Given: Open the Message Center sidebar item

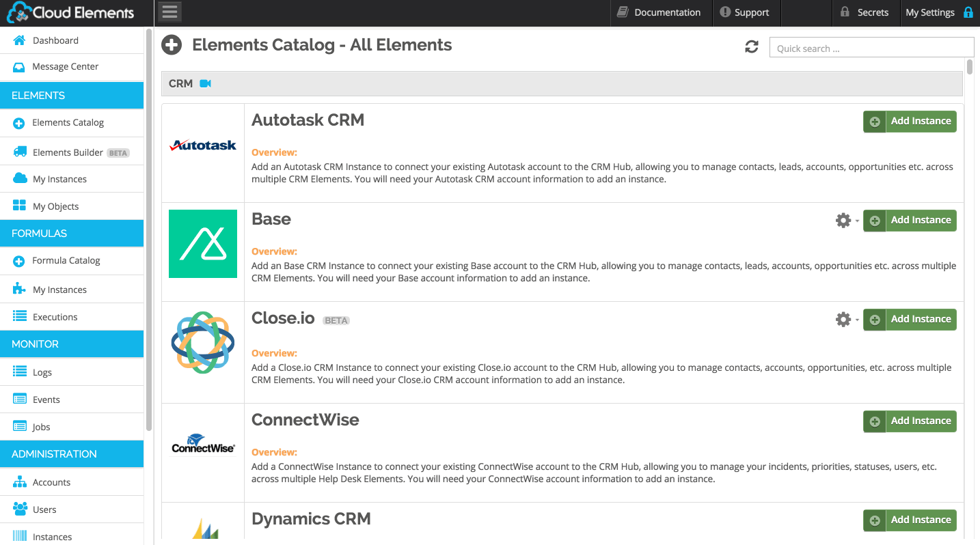Looking at the screenshot, I should click(x=65, y=66).
